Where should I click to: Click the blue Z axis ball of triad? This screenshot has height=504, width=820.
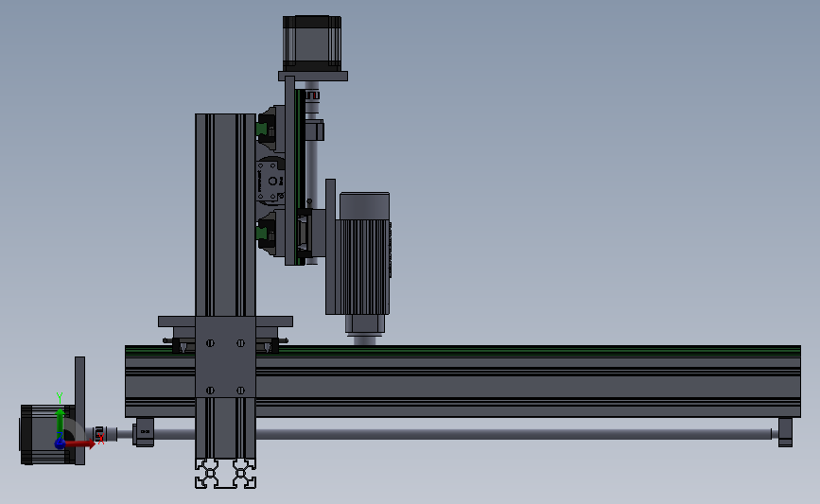60,443
